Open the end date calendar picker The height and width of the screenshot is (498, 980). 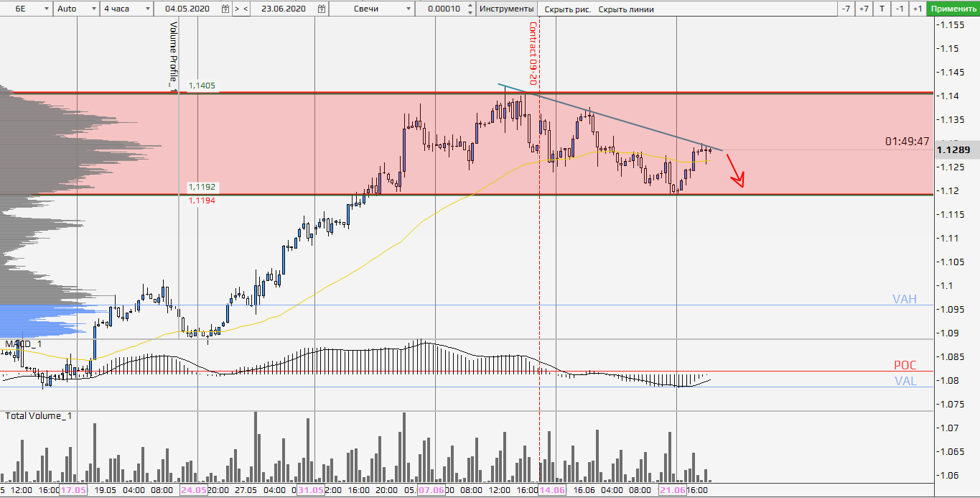tap(322, 9)
